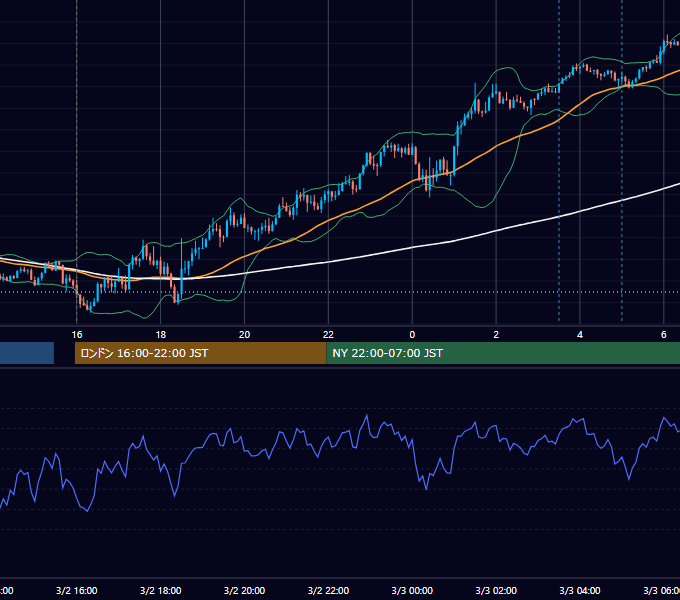Select the orange moving average line
This screenshot has height=600, width=680.
[330, 219]
